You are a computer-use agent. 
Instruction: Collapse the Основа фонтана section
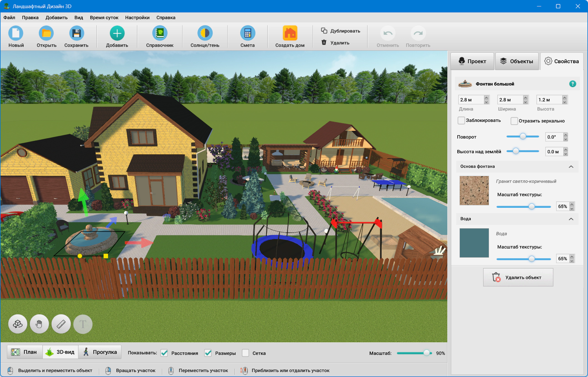click(x=571, y=166)
